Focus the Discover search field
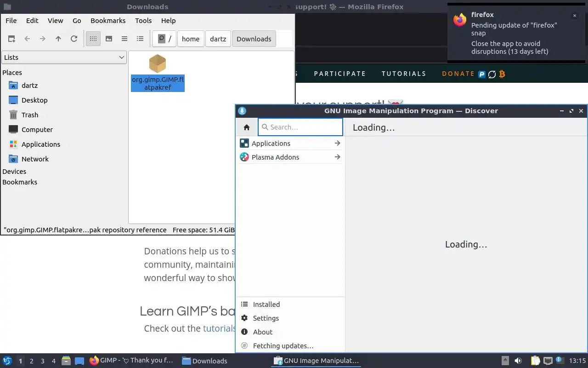This screenshot has height=368, width=588. click(300, 127)
